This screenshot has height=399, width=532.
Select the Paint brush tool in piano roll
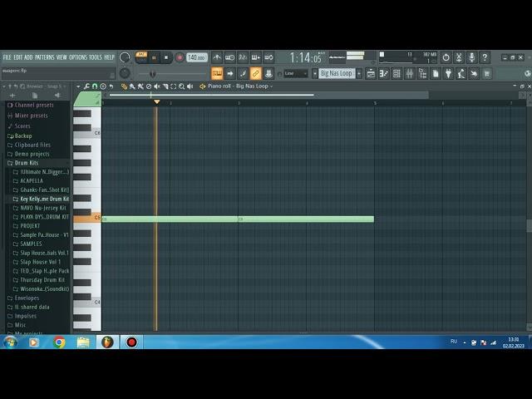[132, 86]
